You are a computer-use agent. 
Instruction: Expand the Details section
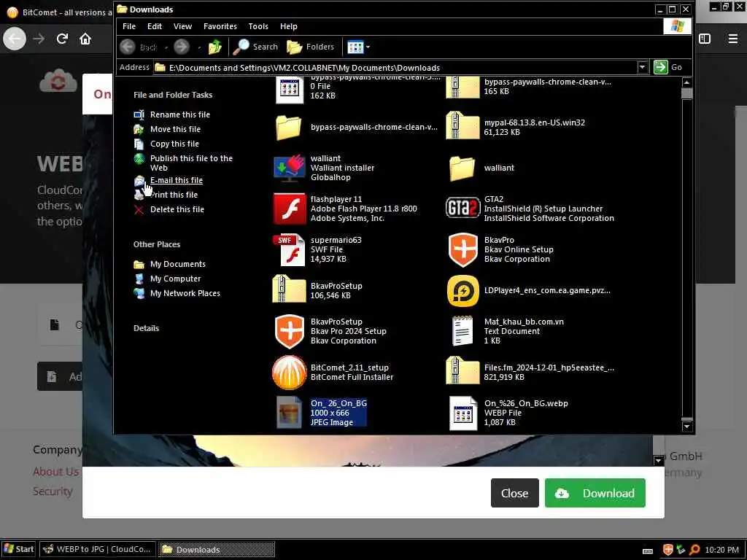[146, 328]
